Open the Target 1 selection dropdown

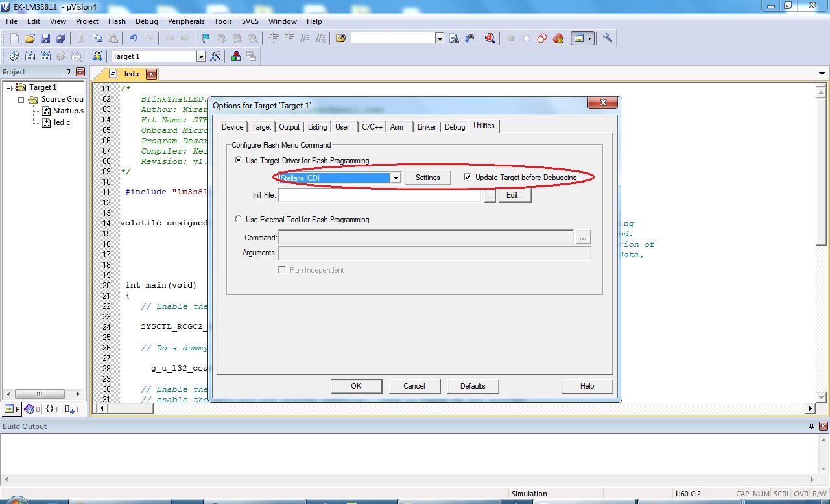tap(200, 57)
